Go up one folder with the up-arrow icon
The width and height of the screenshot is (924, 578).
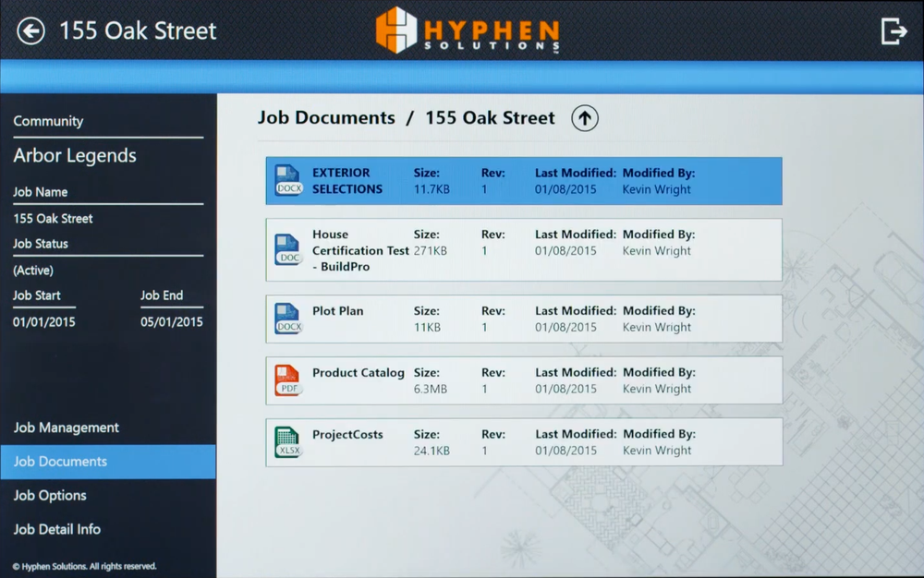(x=585, y=118)
